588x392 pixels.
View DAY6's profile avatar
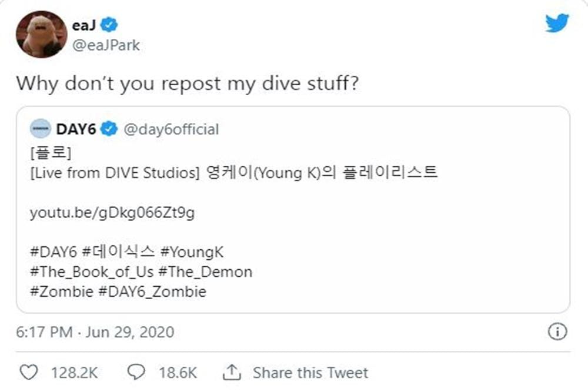[40, 128]
